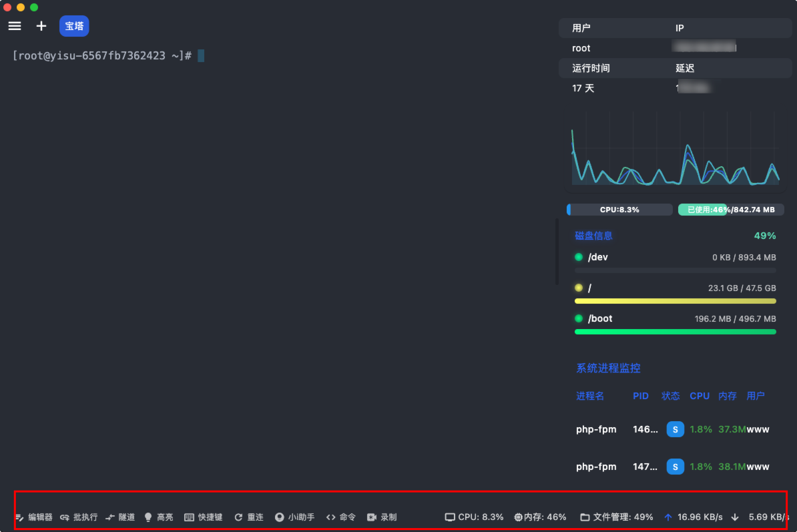Sort processes by 状态 column

[x=670, y=396]
